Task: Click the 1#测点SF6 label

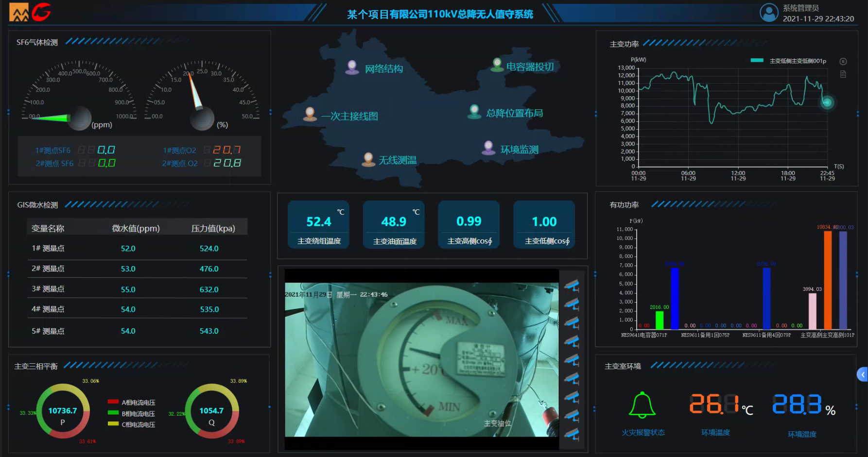Action: pos(53,151)
